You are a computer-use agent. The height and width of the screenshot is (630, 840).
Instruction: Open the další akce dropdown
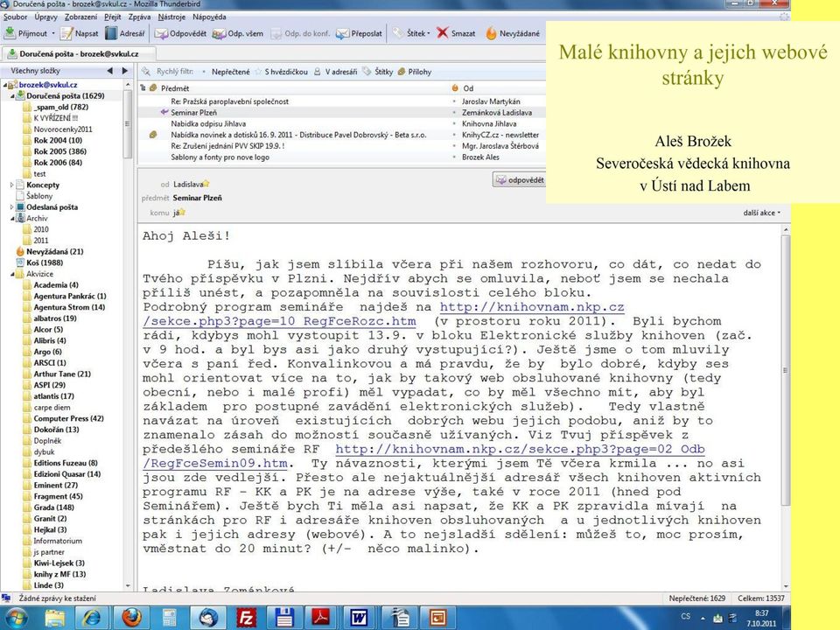762,213
